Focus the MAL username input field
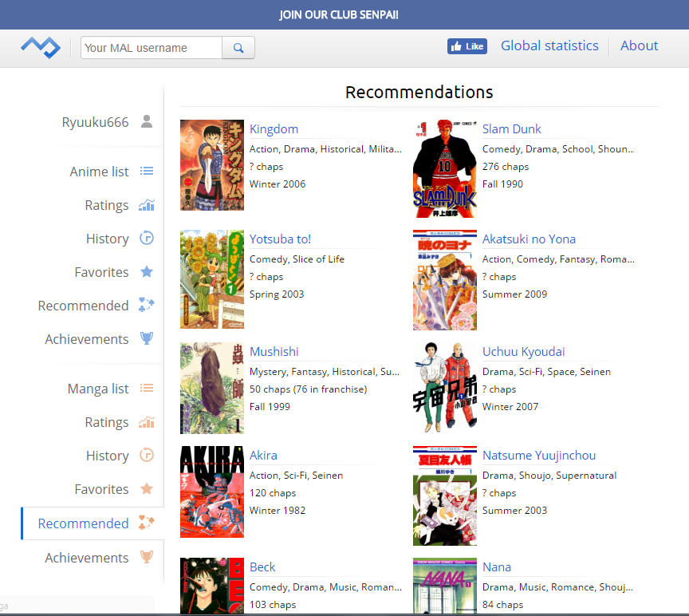 pyautogui.click(x=152, y=48)
